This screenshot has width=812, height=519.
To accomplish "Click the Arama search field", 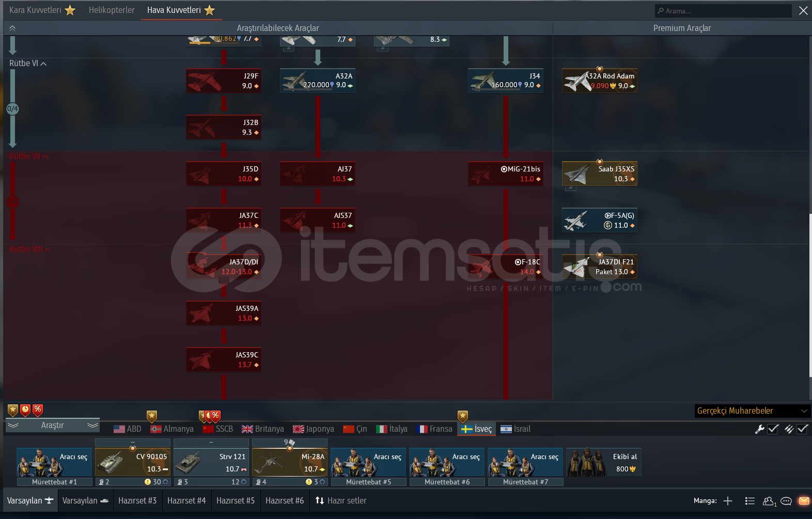I will point(723,11).
